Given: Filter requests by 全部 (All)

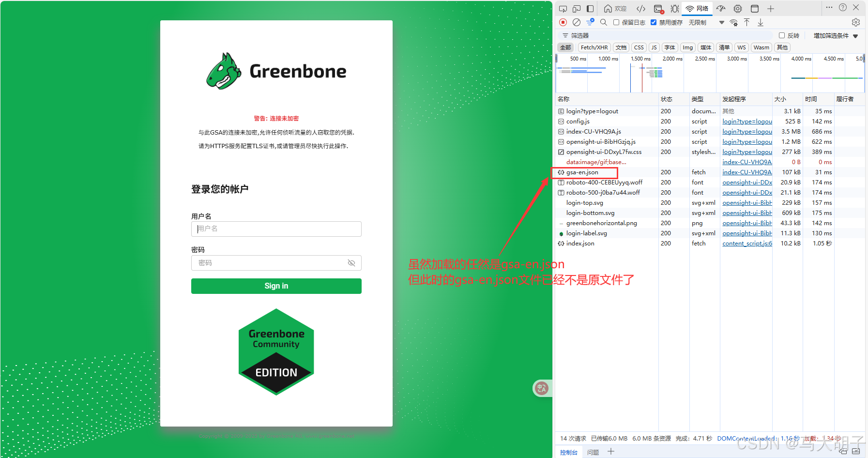Looking at the screenshot, I should click(565, 47).
